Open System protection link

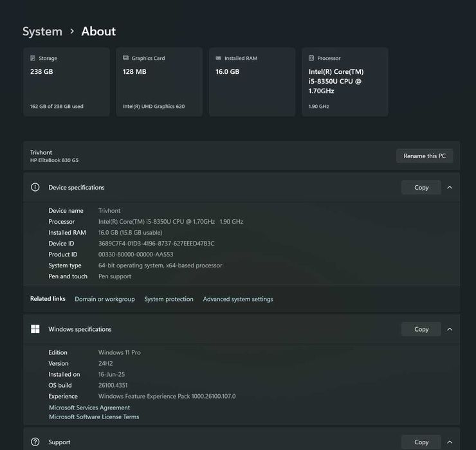point(169,299)
